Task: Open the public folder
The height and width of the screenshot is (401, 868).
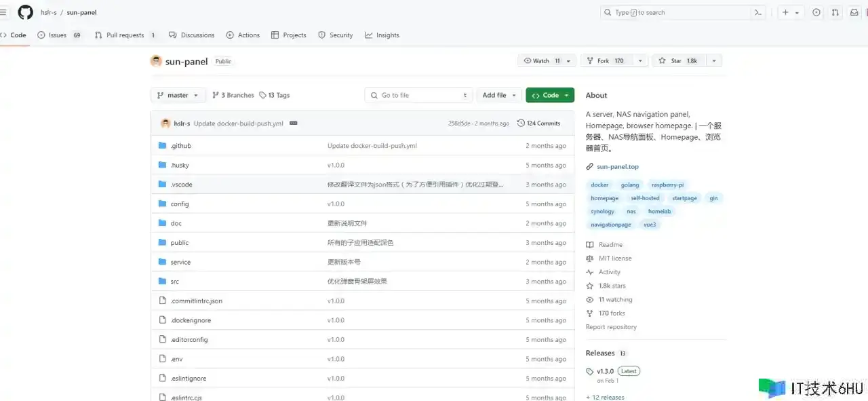Action: 179,243
